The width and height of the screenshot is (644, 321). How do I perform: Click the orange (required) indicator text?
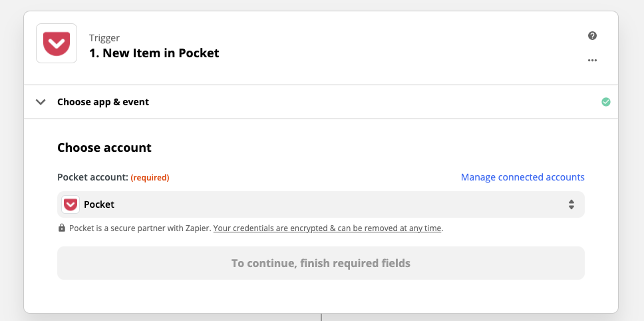tap(150, 178)
